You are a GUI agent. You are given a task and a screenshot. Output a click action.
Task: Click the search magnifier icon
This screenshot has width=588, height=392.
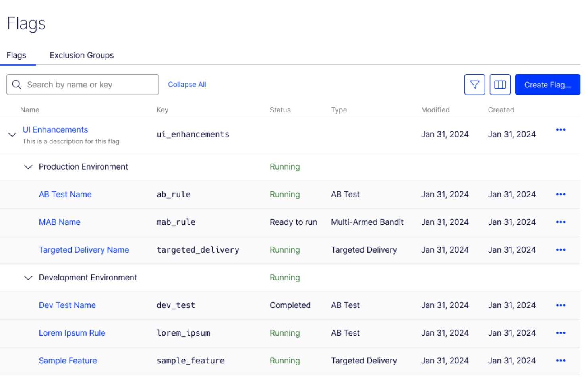click(x=17, y=84)
